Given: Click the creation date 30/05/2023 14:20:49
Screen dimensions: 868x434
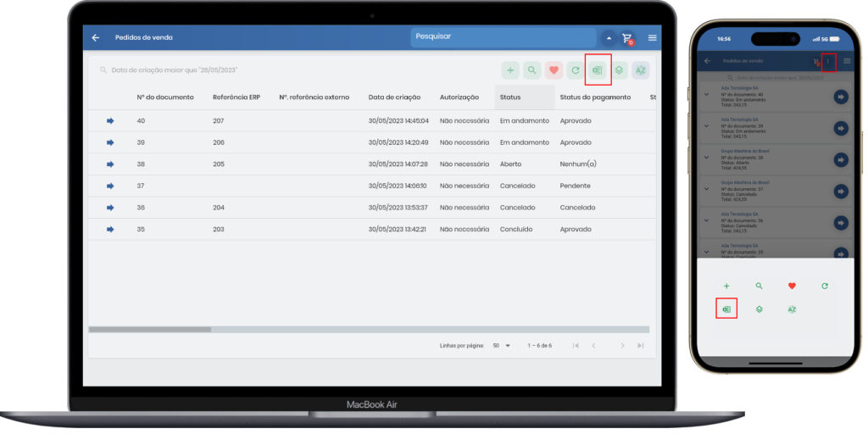Looking at the screenshot, I should point(398,142).
